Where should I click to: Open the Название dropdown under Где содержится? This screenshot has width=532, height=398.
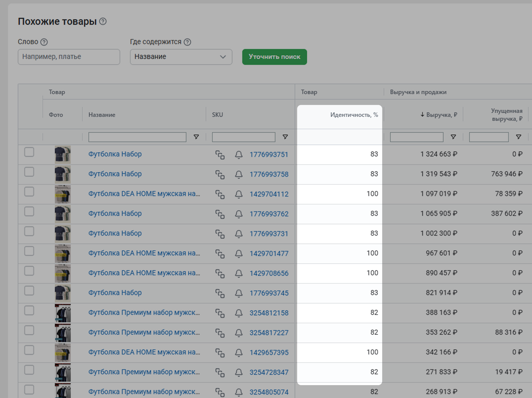coord(181,57)
